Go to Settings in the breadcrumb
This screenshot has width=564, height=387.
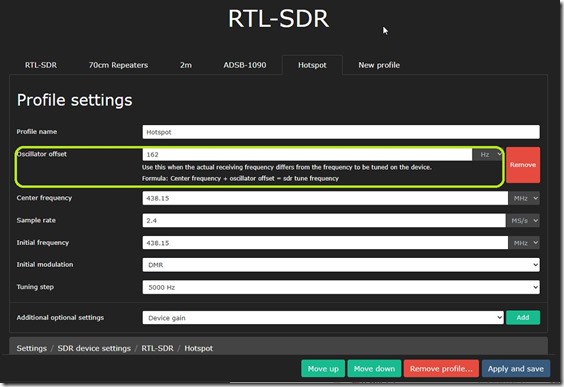(x=32, y=348)
